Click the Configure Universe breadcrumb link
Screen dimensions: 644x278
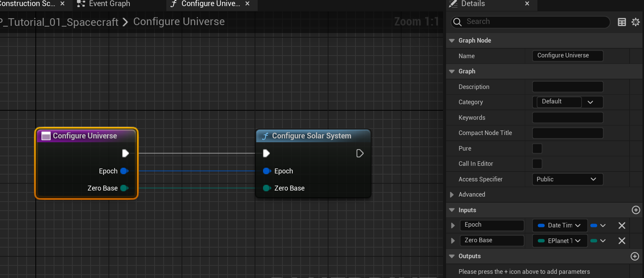[x=179, y=22]
